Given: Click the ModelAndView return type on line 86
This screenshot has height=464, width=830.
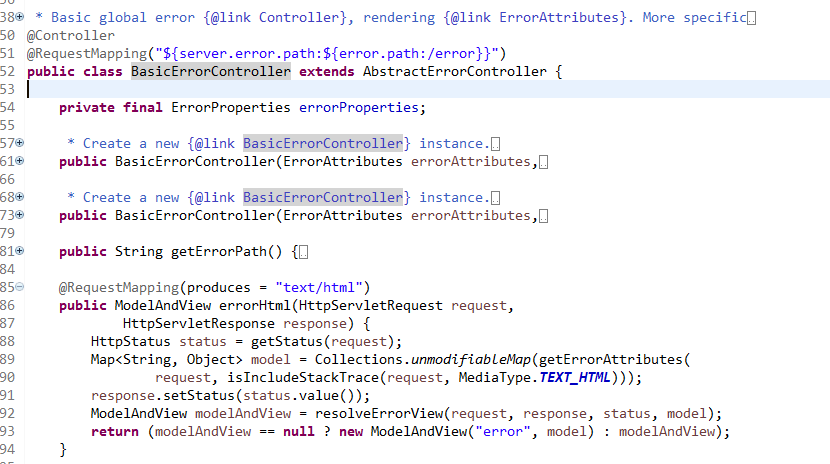Looking at the screenshot, I should [163, 305].
